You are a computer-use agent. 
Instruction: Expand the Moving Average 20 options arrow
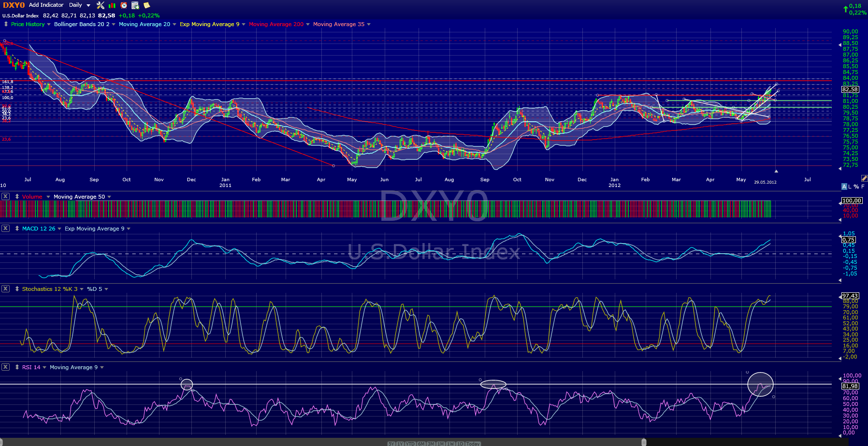click(x=174, y=25)
